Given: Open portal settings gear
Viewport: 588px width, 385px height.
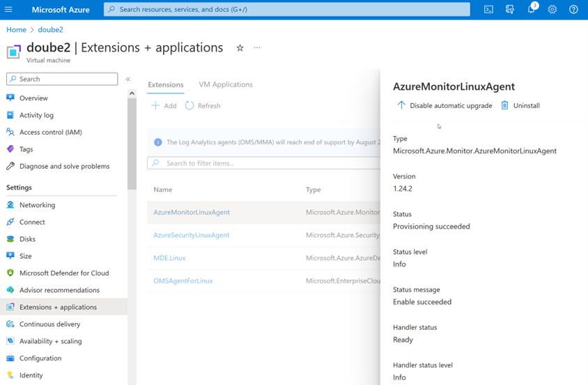Looking at the screenshot, I should point(552,9).
